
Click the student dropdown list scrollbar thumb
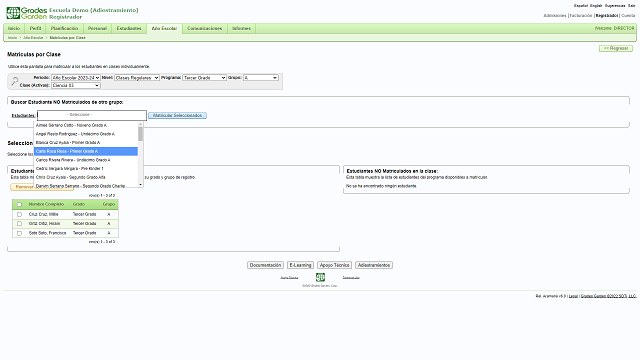pyautogui.click(x=140, y=133)
